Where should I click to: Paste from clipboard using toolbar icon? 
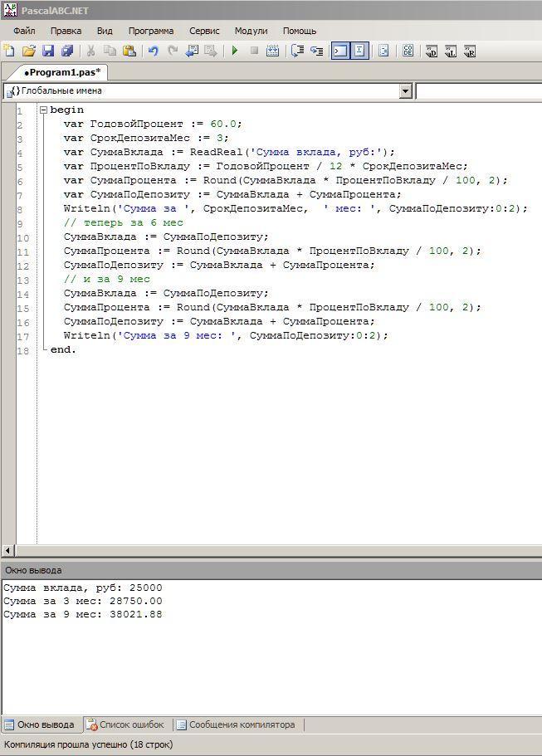point(129,51)
